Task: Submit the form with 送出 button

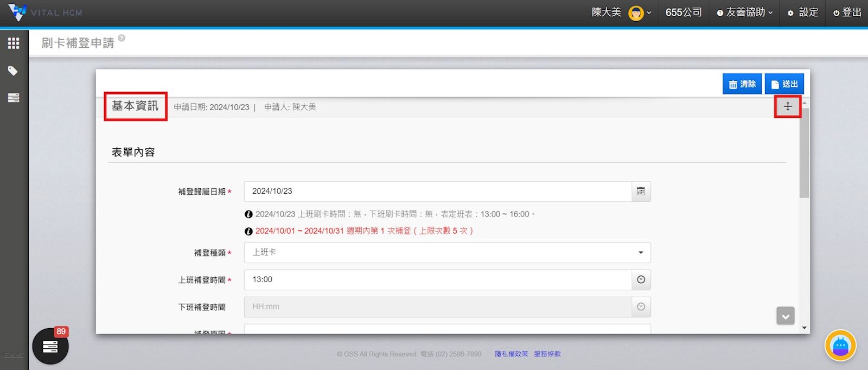Action: (x=784, y=84)
